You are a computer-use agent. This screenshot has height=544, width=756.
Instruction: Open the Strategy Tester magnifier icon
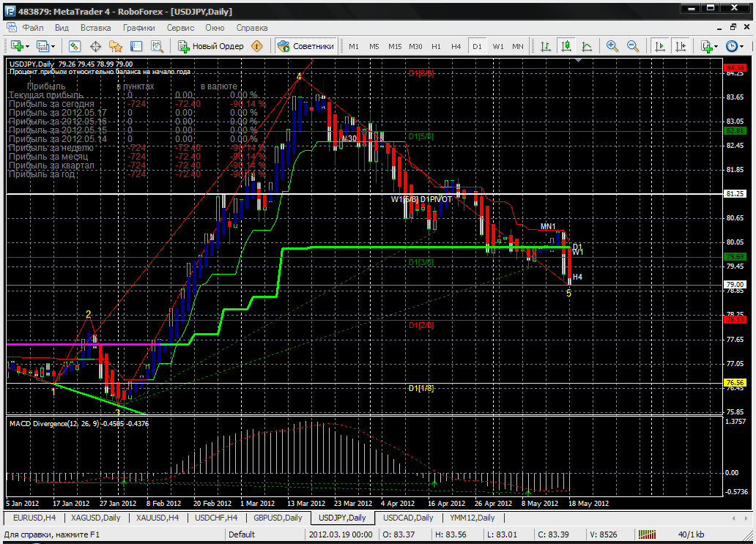(157, 46)
